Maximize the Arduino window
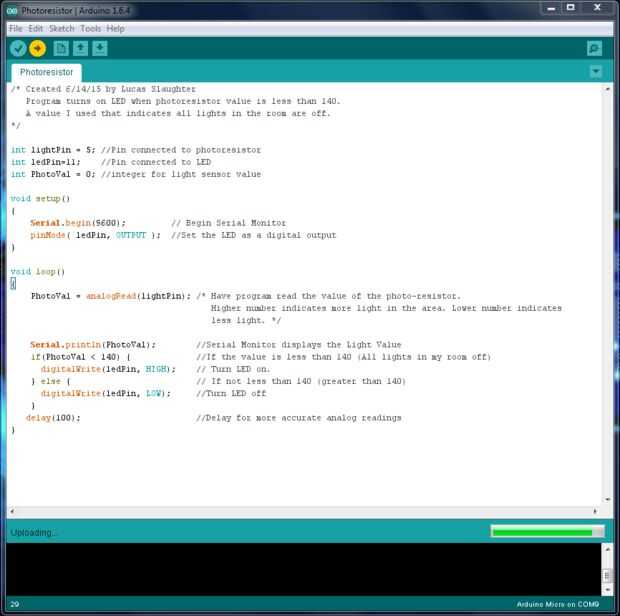The image size is (620, 616). pyautogui.click(x=571, y=8)
